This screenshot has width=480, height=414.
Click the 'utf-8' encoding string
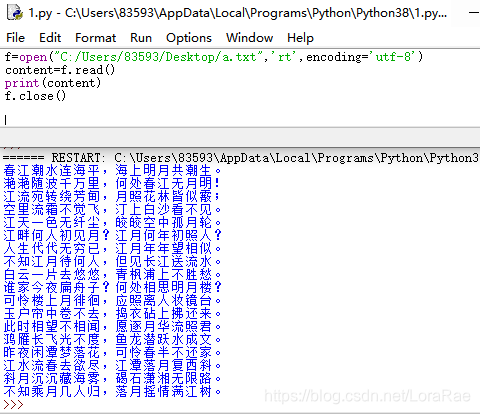pyautogui.click(x=393, y=57)
